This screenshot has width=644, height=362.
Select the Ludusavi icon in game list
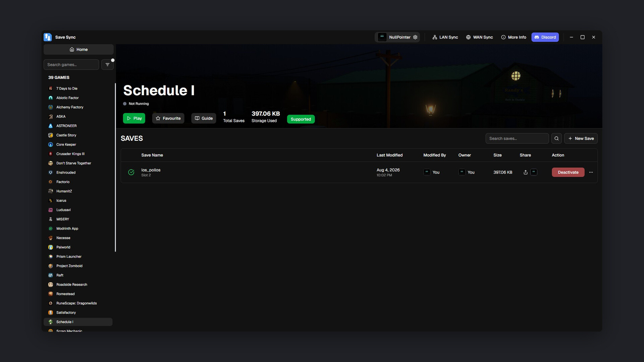[51, 210]
